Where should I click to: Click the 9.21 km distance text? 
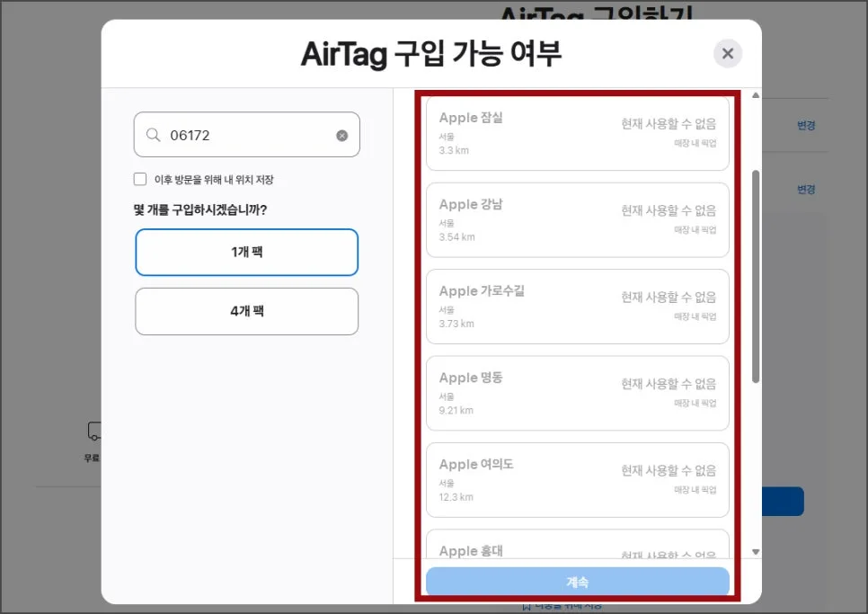click(x=456, y=410)
